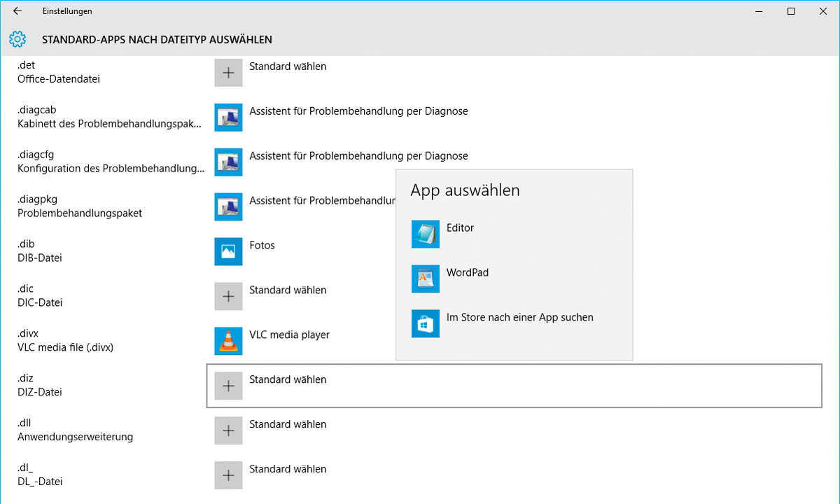840x504 pixels.
Task: Click the .diagpkg diagnose assistant icon
Action: coord(228,206)
